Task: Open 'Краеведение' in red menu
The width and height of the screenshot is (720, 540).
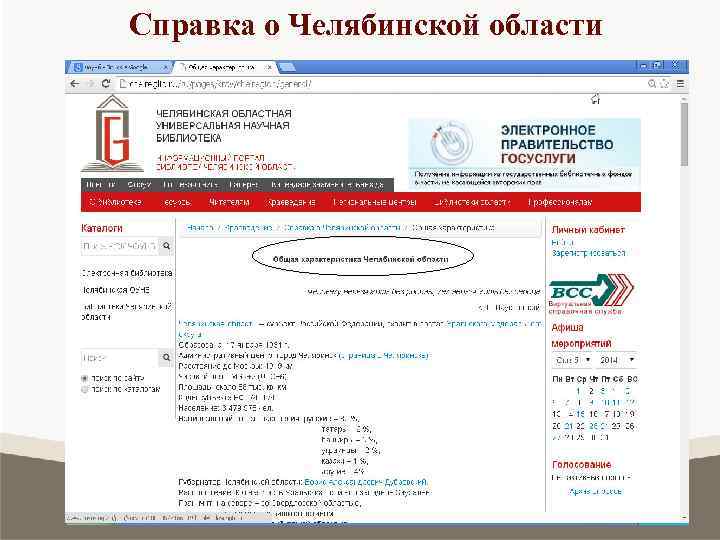Action: (292, 202)
